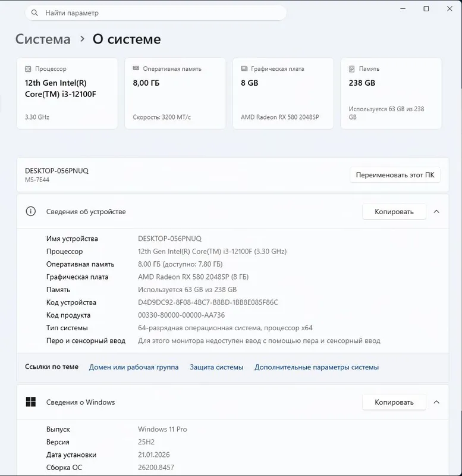Screen dimensions: 462x476
Task: Open Дополнительные параметры системы link
Action: 317,367
